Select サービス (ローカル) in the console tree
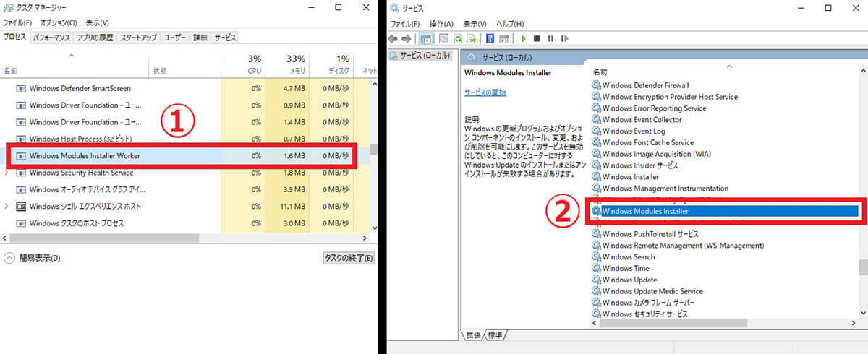 click(x=420, y=56)
